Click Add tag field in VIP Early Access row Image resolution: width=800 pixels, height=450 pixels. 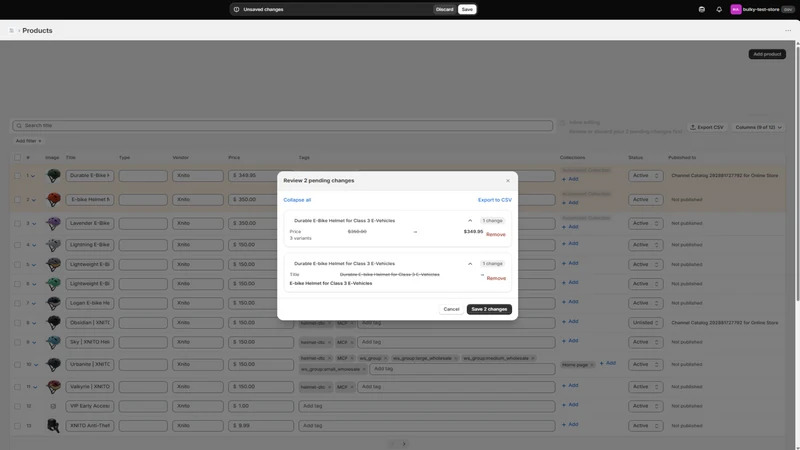[427, 406]
